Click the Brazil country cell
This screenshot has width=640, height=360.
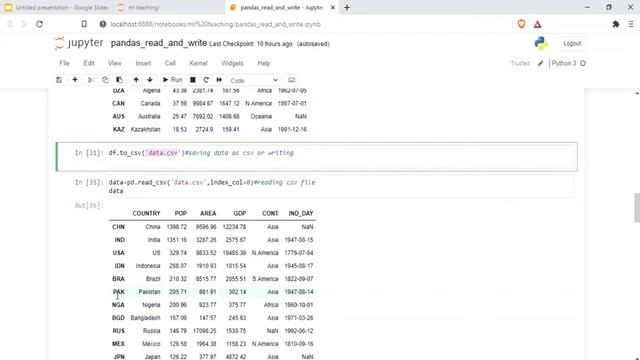153,279
